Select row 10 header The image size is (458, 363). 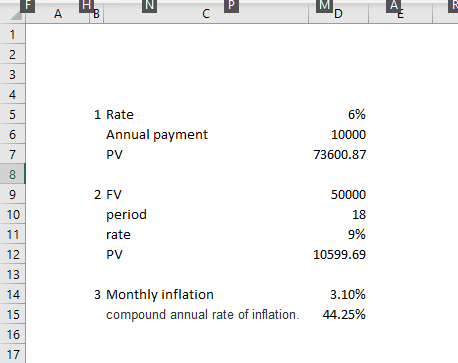pos(12,214)
